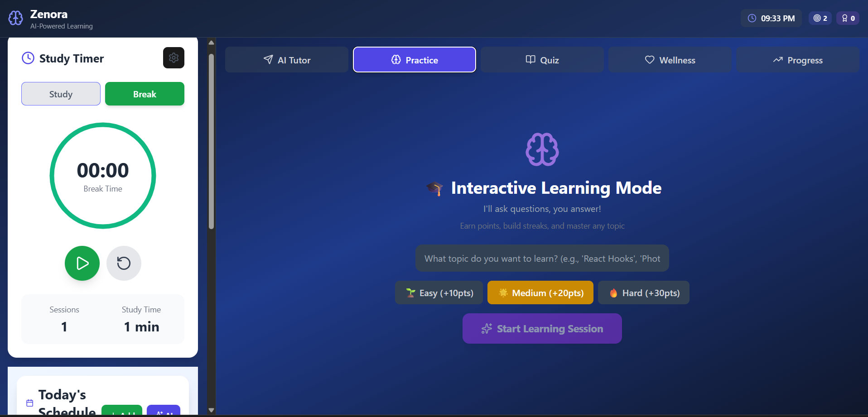Click the graduation cap emoji icon
Viewport: 868px width, 417px height.
pos(434,188)
